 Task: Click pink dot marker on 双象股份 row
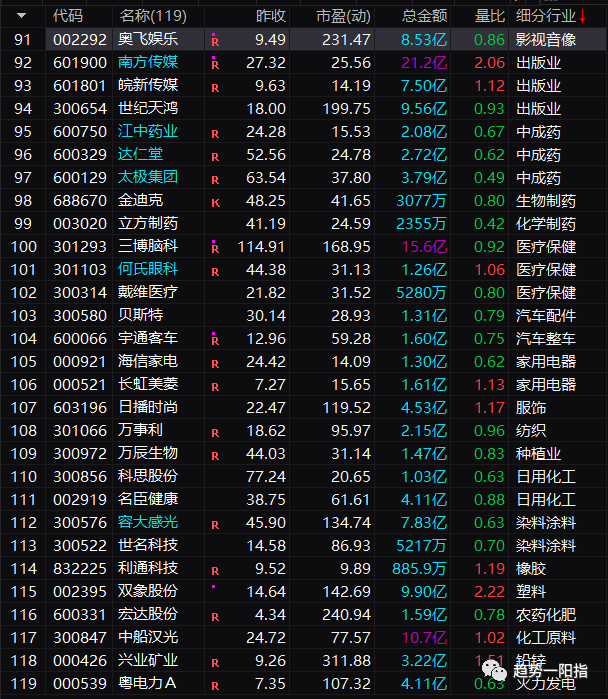pyautogui.click(x=214, y=587)
